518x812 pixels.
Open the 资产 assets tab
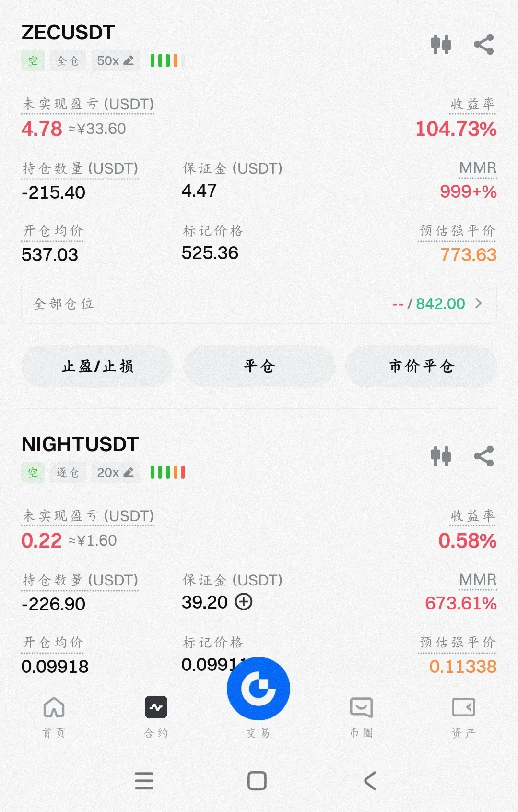[464, 717]
